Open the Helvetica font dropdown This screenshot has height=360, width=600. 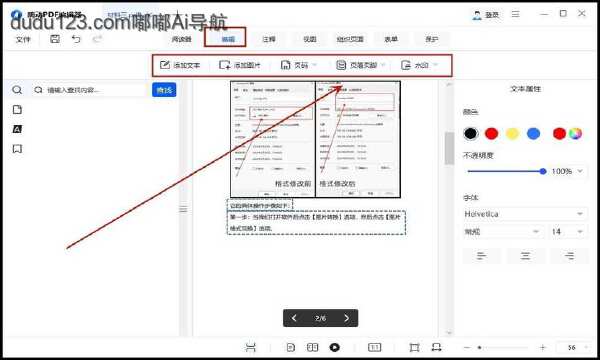(524, 214)
